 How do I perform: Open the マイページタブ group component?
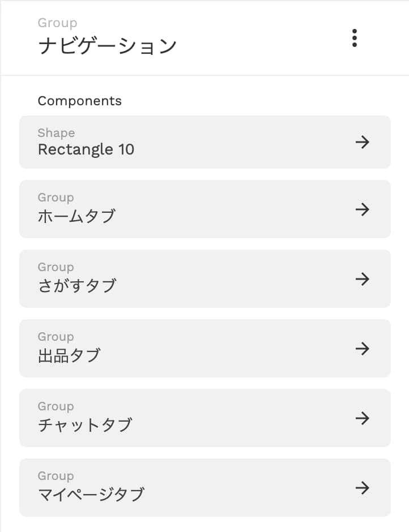click(205, 487)
